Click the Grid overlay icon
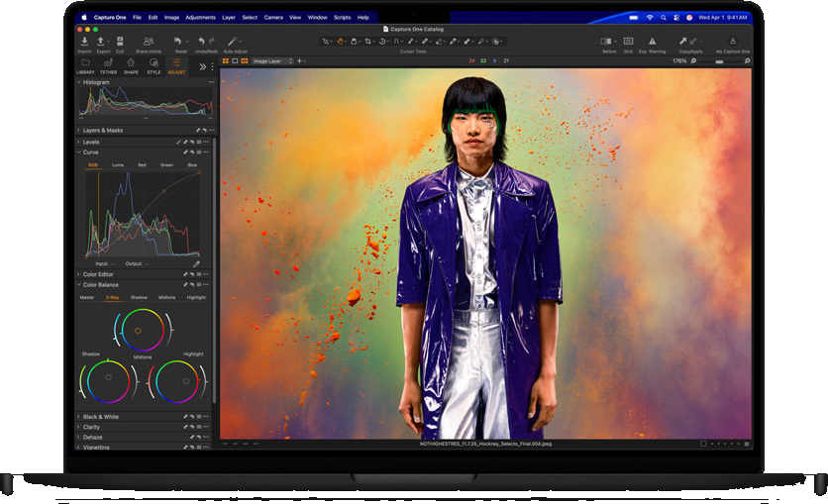Screen dimensions: 828x504 click(628, 42)
